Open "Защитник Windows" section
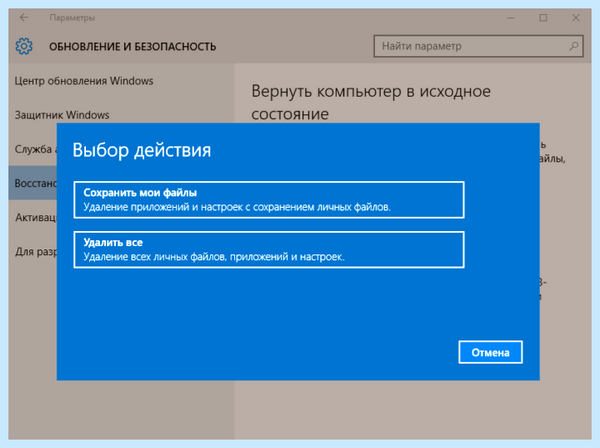 (62, 115)
